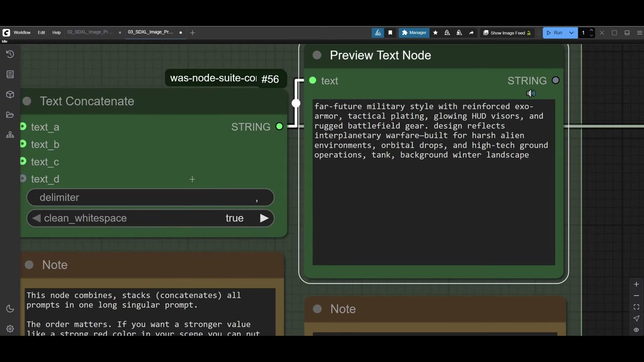Add a new workflow tab
644x362 pixels.
192,33
